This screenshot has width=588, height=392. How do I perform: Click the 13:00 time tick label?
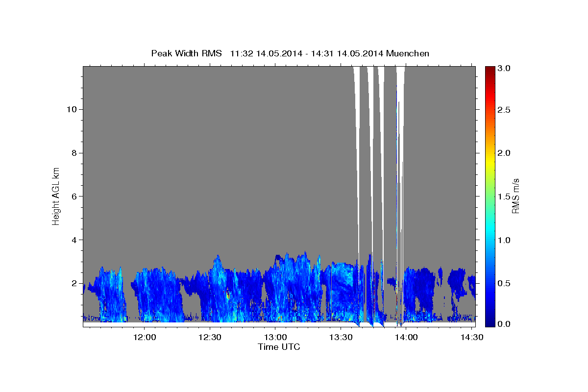(x=275, y=337)
